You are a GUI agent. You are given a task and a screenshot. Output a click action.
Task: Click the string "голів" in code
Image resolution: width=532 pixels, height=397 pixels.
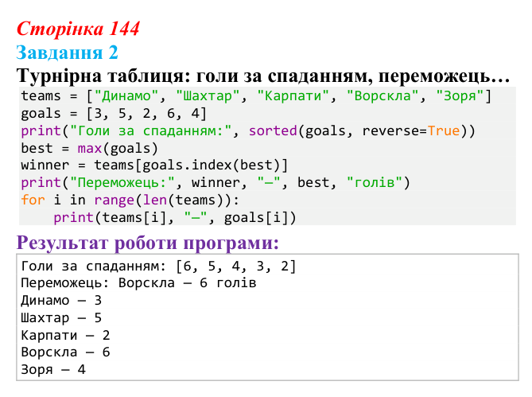pos(375,183)
